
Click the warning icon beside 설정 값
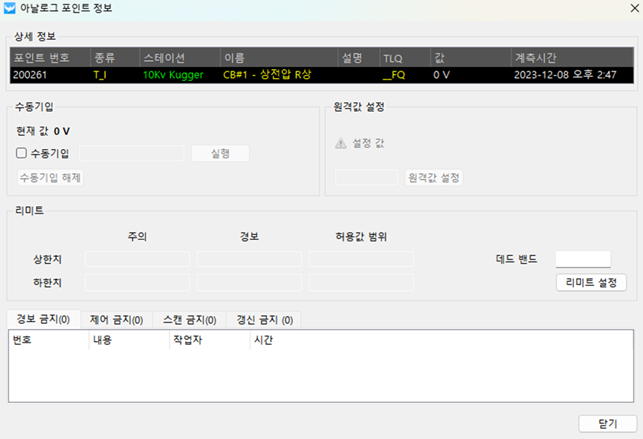tap(341, 143)
